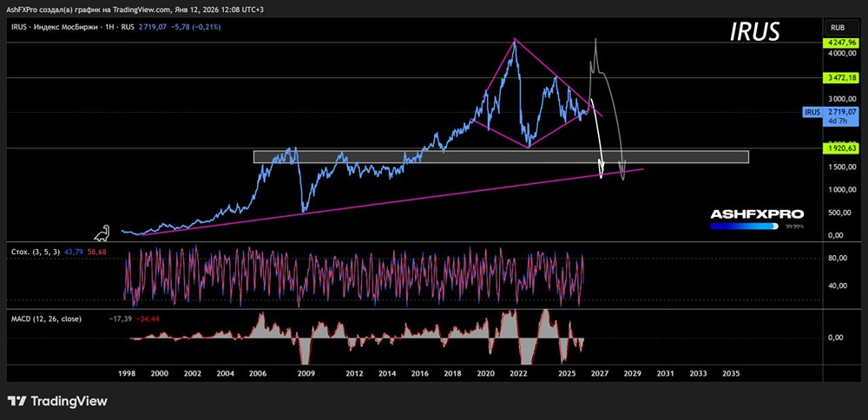Screen dimensions: 868x420
Task: Click the 2018 label on the time axis
Action: click(453, 373)
